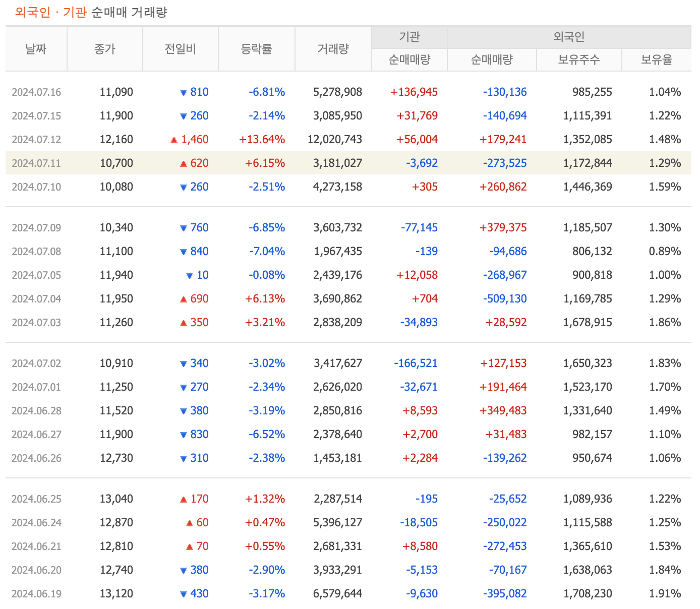Click the down triangle on 2024.06.26 row
Image resolution: width=700 pixels, height=609 pixels.
pos(184,458)
